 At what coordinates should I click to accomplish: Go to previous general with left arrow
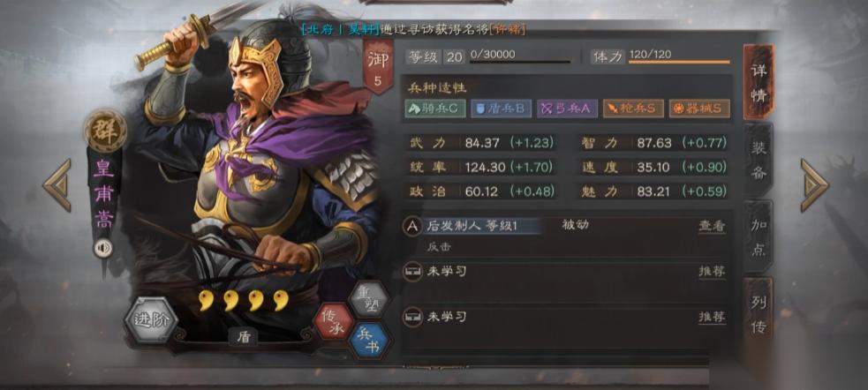(57, 185)
